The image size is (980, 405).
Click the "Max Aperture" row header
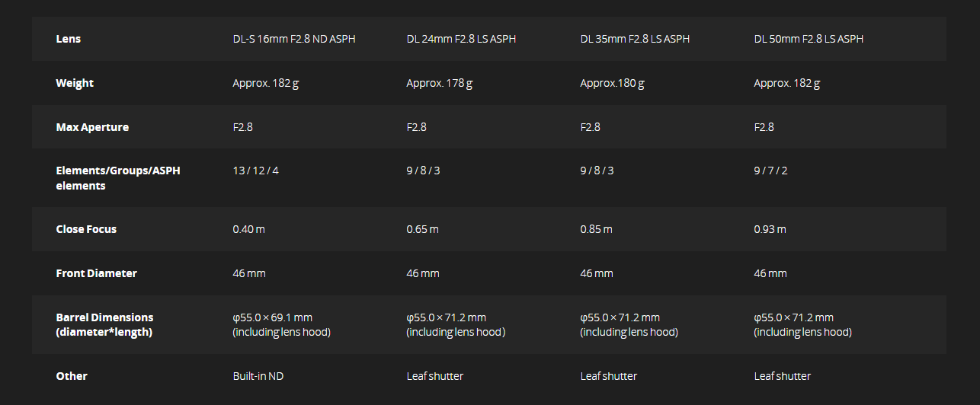pyautogui.click(x=92, y=127)
